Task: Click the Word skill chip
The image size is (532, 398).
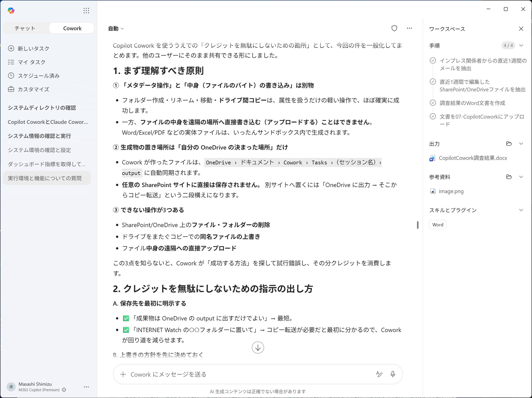Action: (x=438, y=225)
